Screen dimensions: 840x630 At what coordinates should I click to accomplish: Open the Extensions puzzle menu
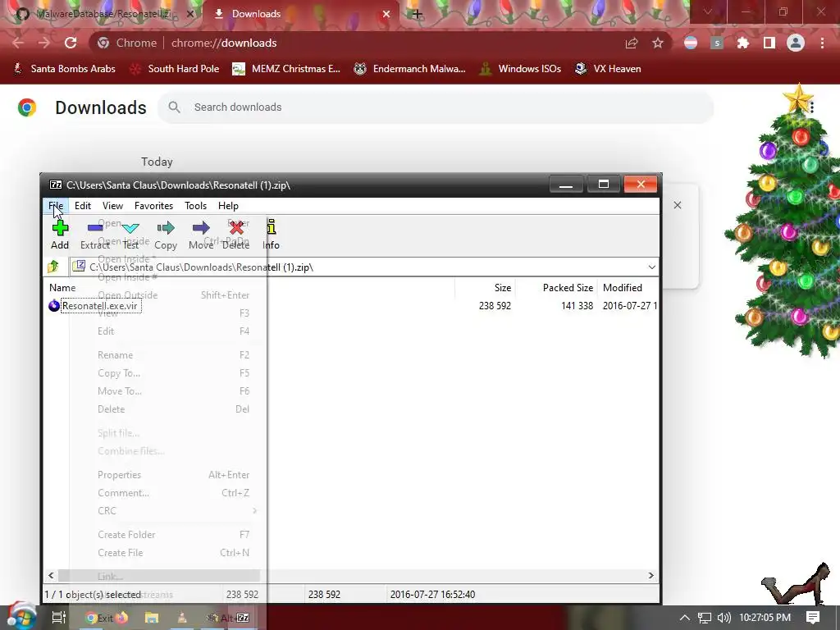[743, 43]
